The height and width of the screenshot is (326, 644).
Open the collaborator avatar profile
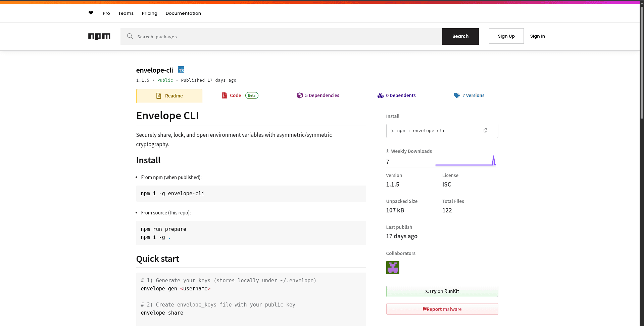click(x=393, y=268)
